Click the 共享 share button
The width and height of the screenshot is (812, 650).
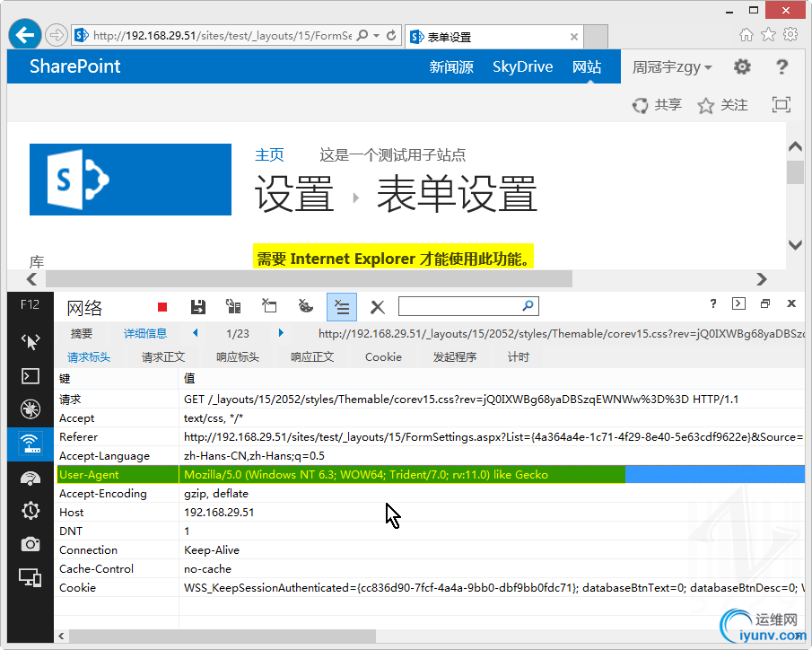tap(657, 105)
